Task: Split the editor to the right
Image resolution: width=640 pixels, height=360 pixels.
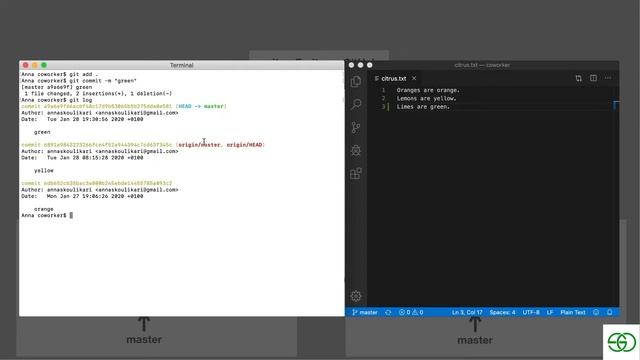Action: (x=593, y=78)
